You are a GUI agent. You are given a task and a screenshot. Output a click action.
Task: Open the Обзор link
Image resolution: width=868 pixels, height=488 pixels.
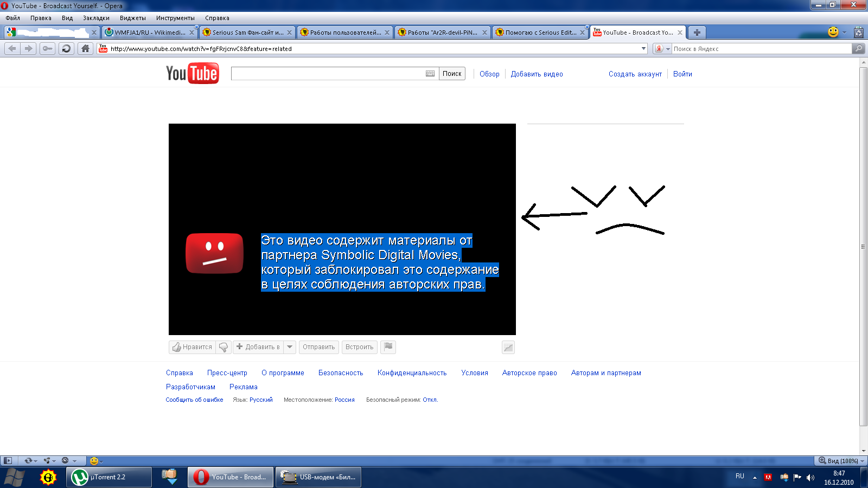[x=489, y=74]
